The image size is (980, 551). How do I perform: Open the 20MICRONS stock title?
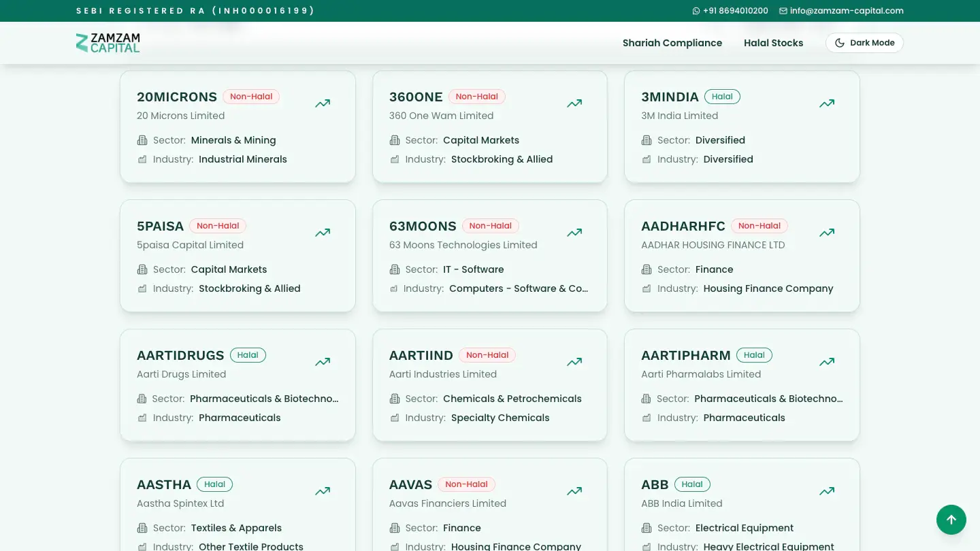click(x=177, y=97)
